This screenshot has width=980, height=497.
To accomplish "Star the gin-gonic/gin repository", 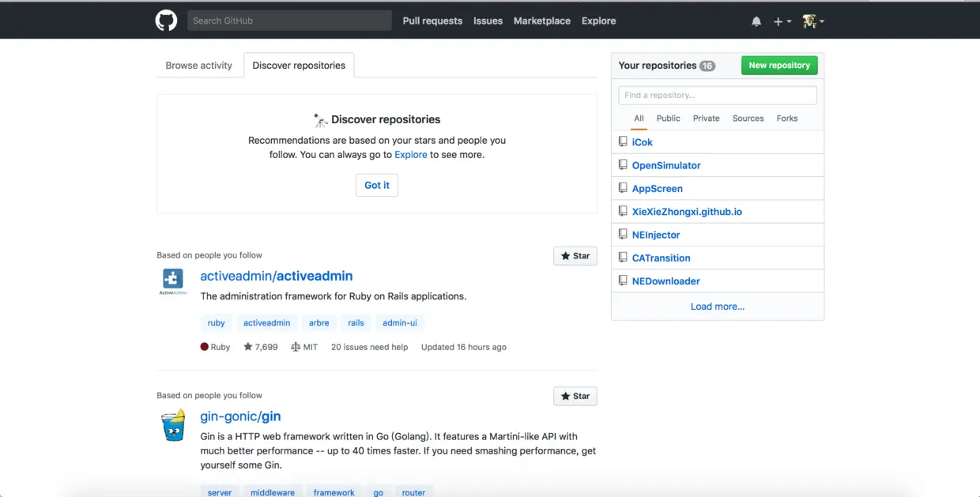I will point(575,396).
